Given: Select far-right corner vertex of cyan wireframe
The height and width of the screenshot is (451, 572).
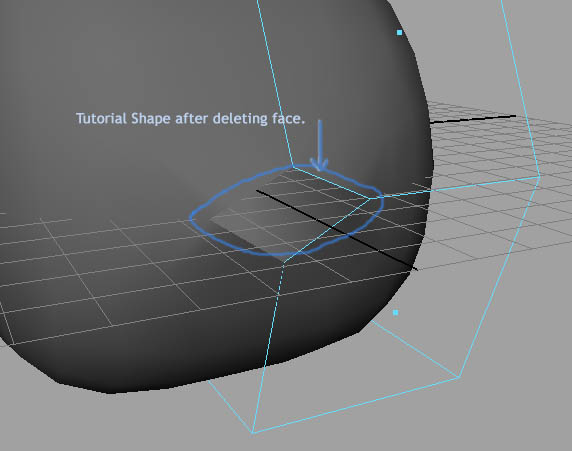Looking at the screenshot, I should click(540, 177).
